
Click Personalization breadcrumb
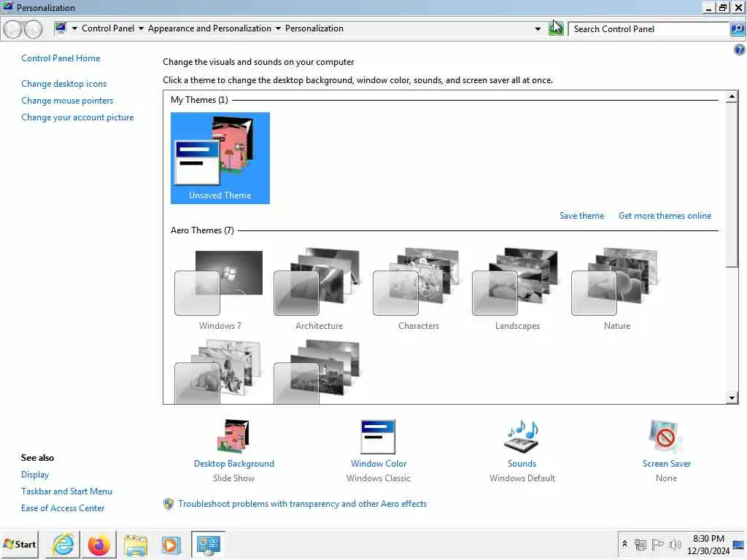(x=314, y=28)
